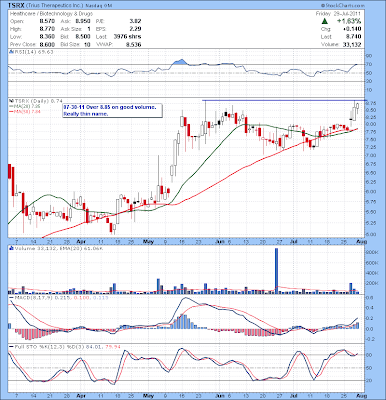This screenshot has height=400, width=386.
Task: Click the Volume panel legend icon
Action: click(10, 248)
